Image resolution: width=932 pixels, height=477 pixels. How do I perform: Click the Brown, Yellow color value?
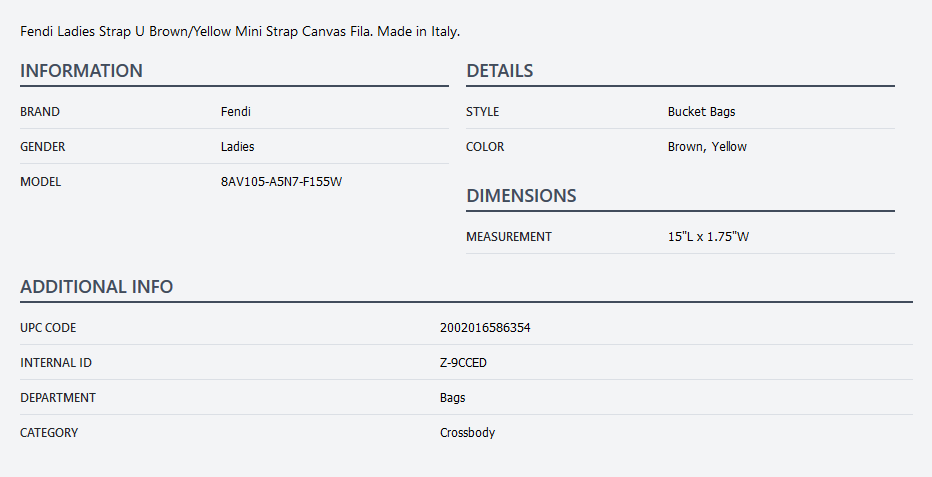[707, 147]
